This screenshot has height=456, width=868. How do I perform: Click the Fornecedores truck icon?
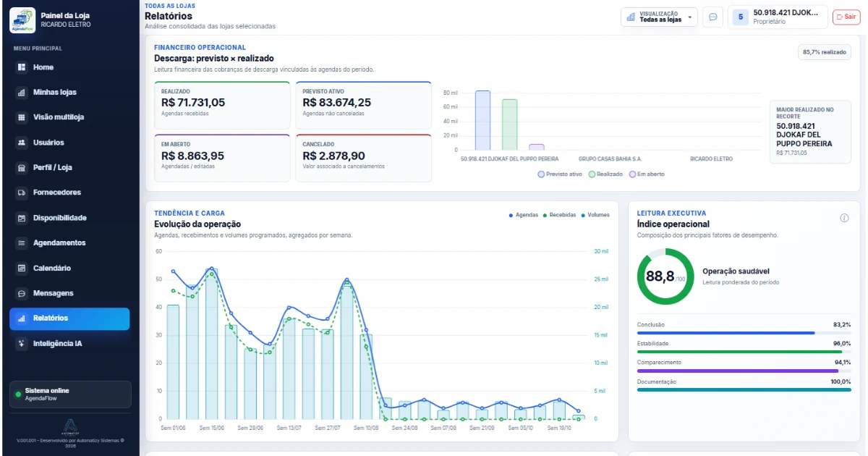(22, 193)
